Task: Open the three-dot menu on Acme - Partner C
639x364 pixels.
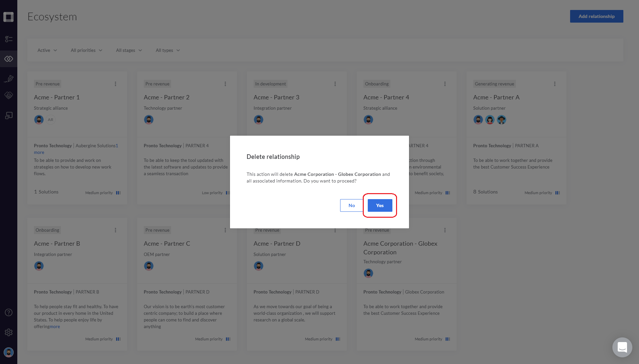Action: (225, 230)
